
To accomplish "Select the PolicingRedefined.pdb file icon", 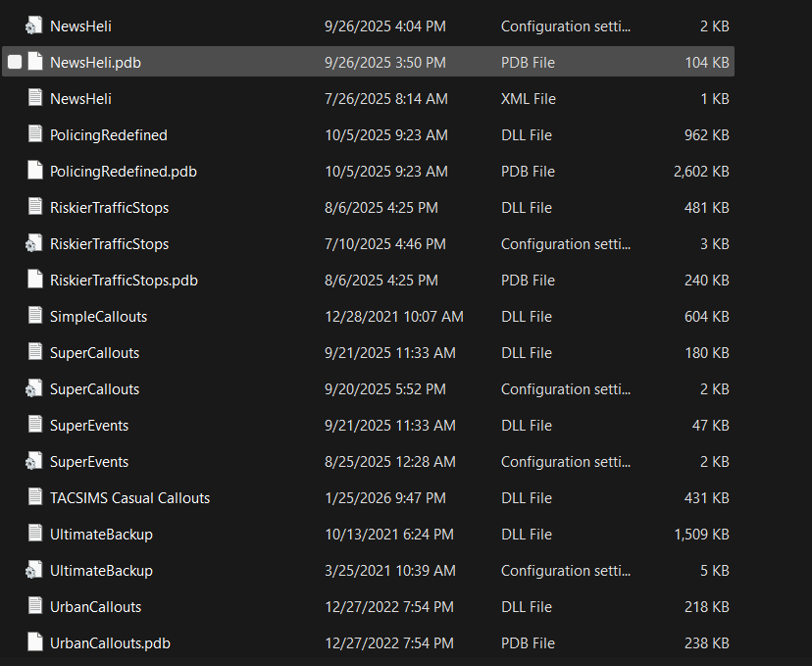I will coord(35,172).
